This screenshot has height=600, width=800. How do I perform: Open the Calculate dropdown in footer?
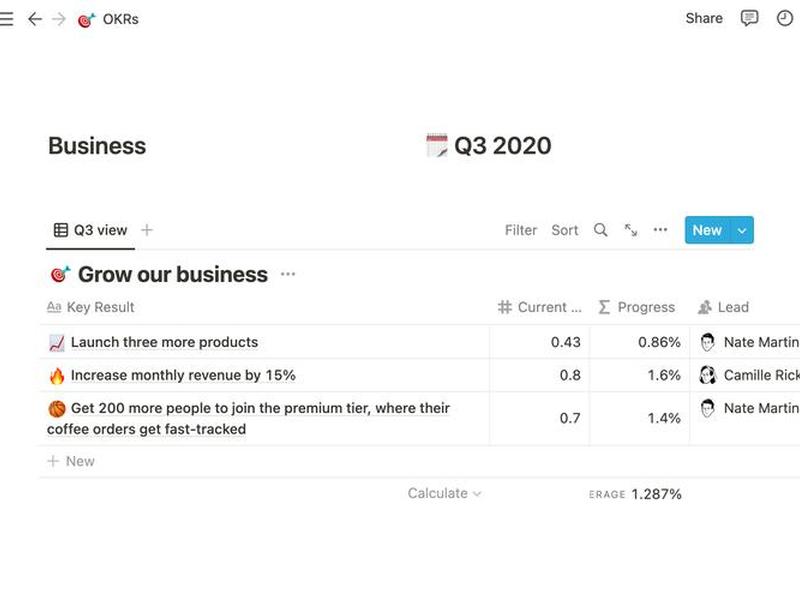(x=444, y=493)
